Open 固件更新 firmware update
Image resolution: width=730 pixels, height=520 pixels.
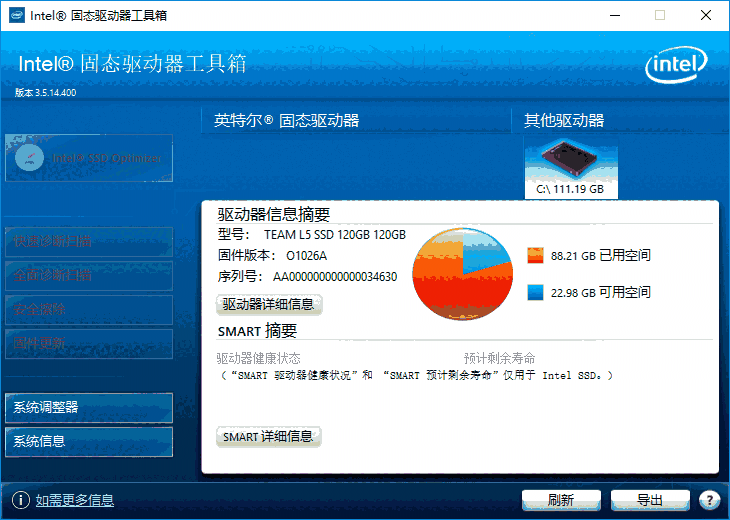[x=89, y=344]
